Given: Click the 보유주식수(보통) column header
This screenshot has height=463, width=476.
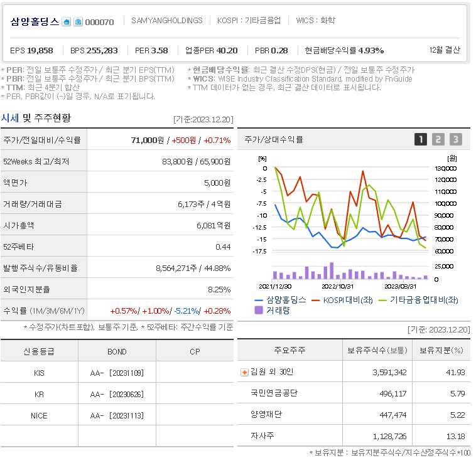Looking at the screenshot, I should tap(377, 350).
